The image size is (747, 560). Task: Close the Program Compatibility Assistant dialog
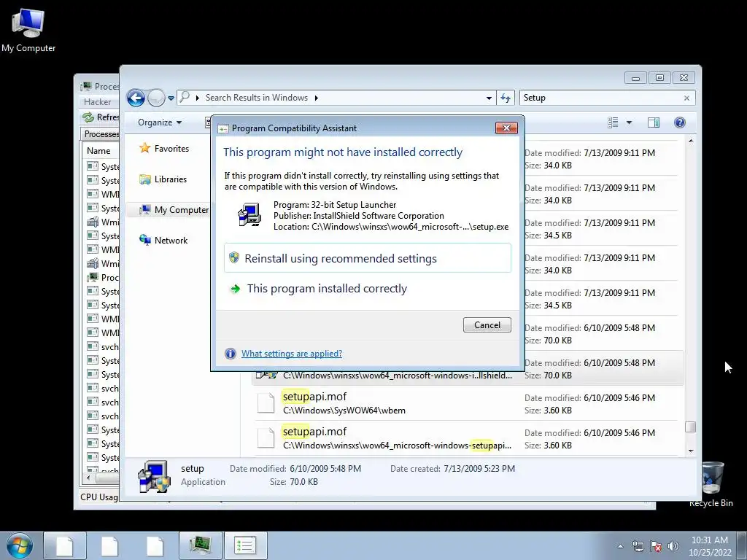(x=506, y=128)
